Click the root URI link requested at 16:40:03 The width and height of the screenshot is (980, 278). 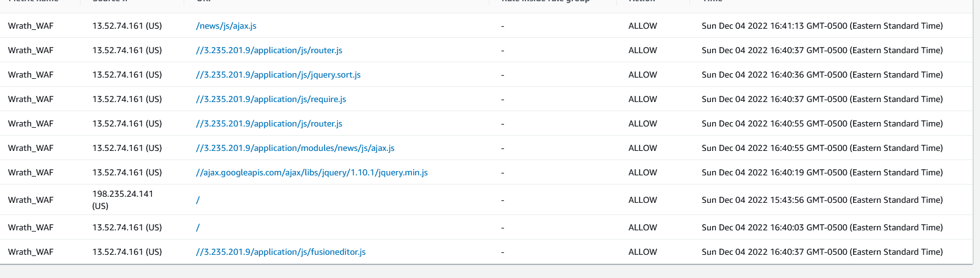[198, 227]
